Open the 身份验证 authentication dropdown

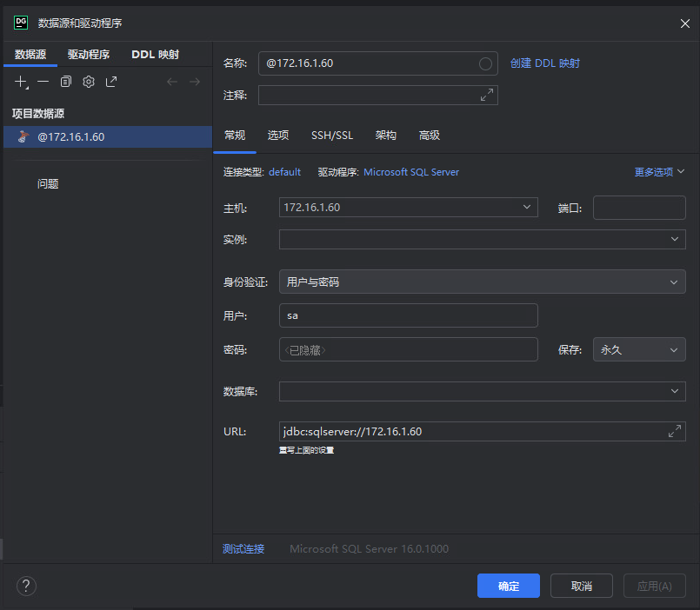click(482, 282)
